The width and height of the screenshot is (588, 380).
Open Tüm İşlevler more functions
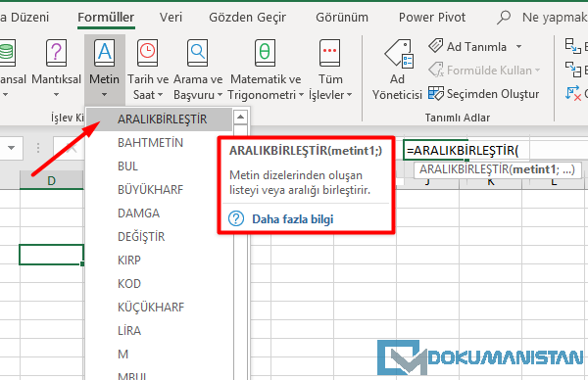[330, 53]
